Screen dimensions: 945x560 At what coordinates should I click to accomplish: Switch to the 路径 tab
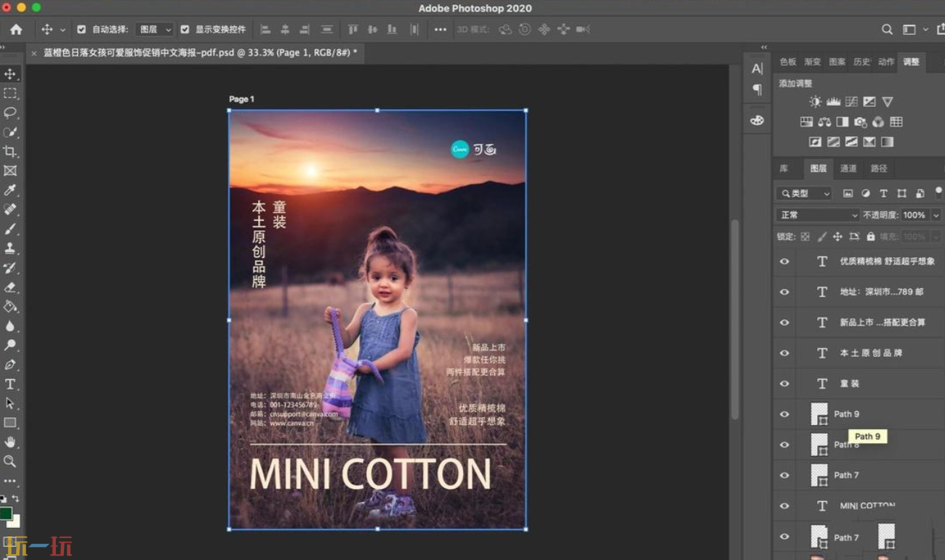click(x=879, y=169)
